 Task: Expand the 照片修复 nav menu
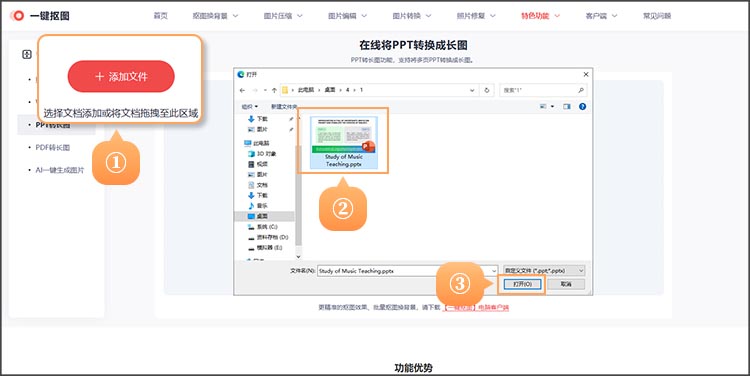[x=476, y=16]
